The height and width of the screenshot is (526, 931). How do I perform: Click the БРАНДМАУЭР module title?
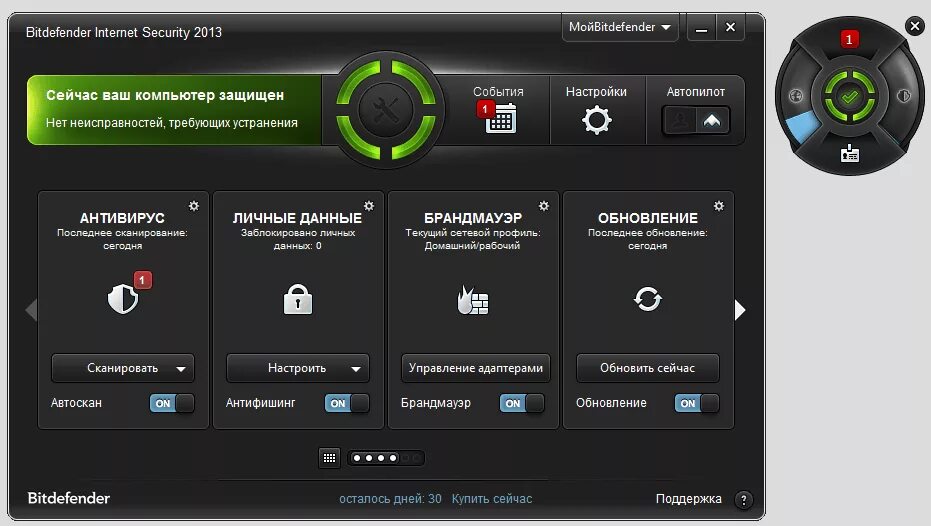[473, 218]
